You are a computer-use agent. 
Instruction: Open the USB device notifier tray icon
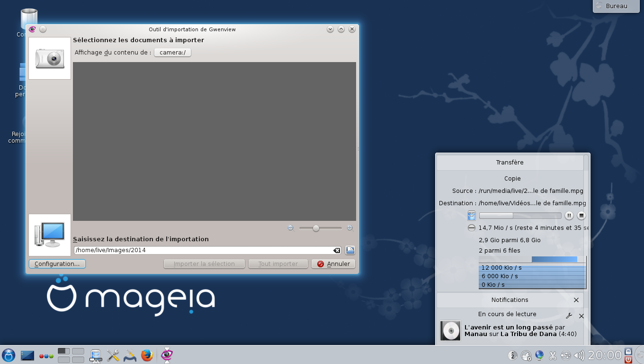click(565, 355)
